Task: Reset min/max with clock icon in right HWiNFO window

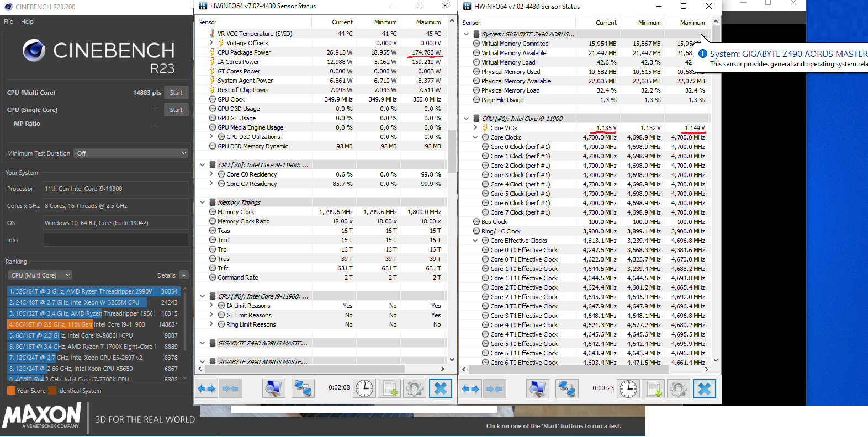Action: (628, 388)
